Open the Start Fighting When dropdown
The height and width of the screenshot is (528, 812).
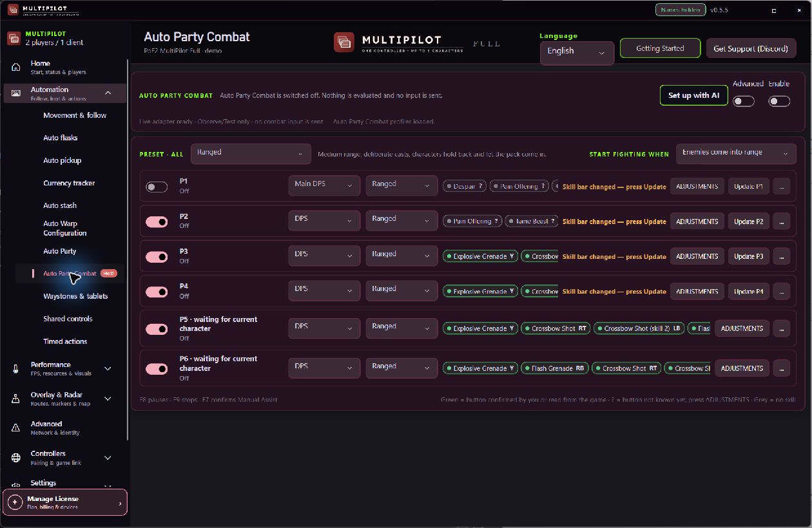(x=736, y=154)
